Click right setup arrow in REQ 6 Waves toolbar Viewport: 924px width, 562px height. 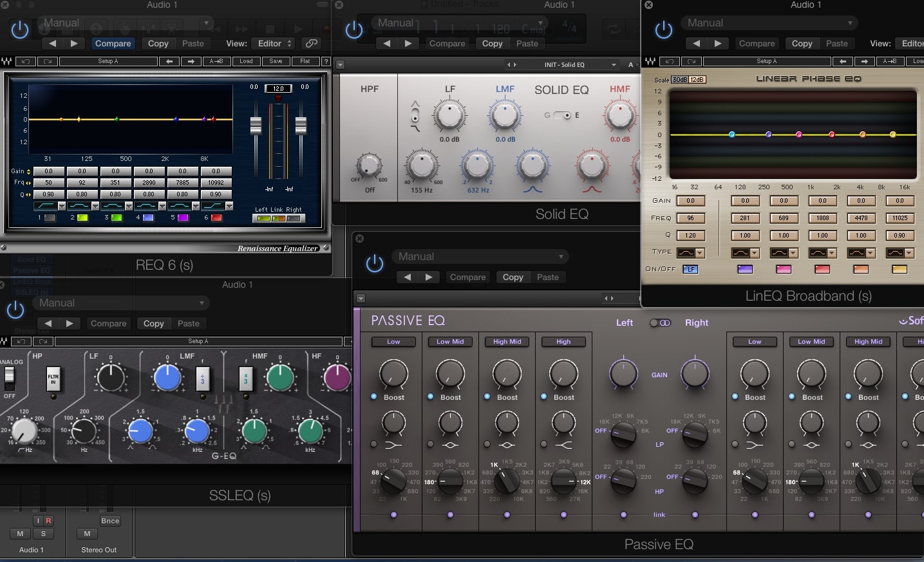tap(191, 61)
